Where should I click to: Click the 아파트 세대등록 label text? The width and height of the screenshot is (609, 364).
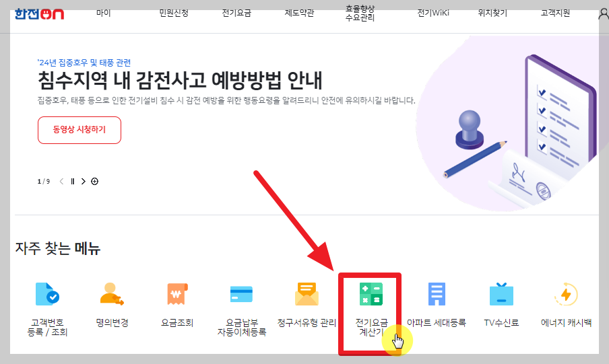[x=436, y=323]
